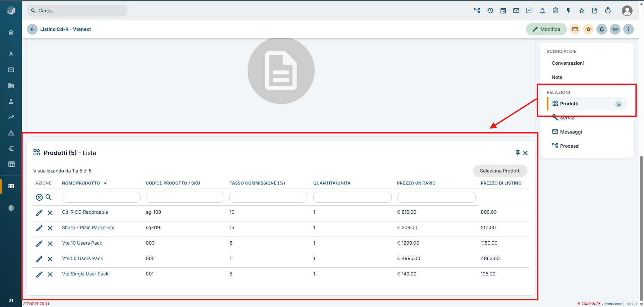Open the recent history clock icon
This screenshot has height=307, width=644.
tap(490, 11)
